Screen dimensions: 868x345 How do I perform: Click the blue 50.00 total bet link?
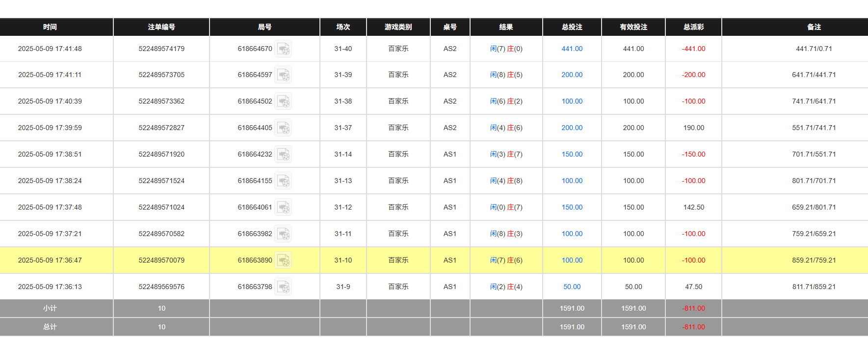point(571,286)
